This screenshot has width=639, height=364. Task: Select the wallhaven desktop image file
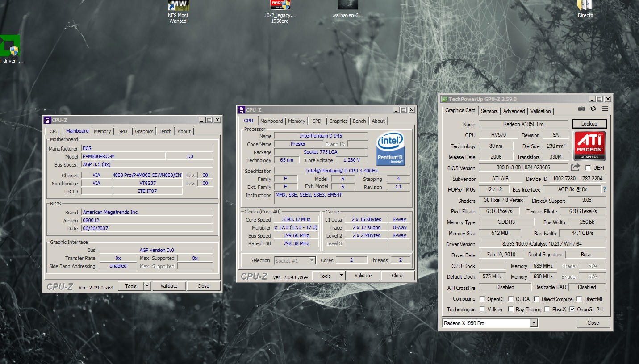[348, 10]
